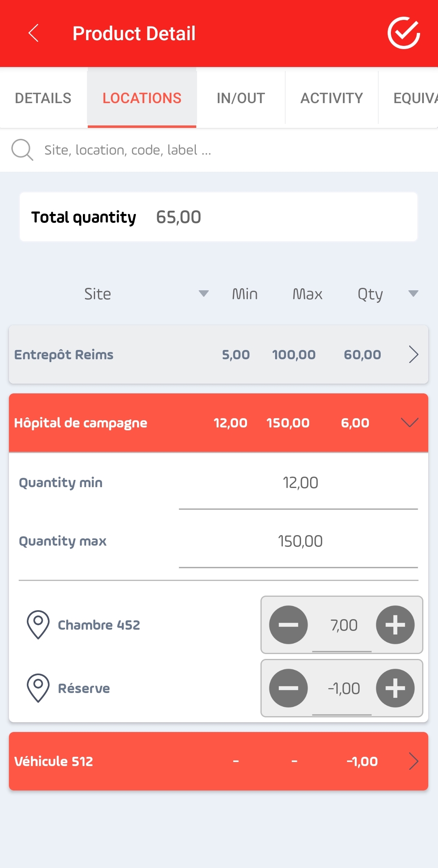Expand the Entrepôt Reims row
The image size is (438, 868).
click(219, 354)
